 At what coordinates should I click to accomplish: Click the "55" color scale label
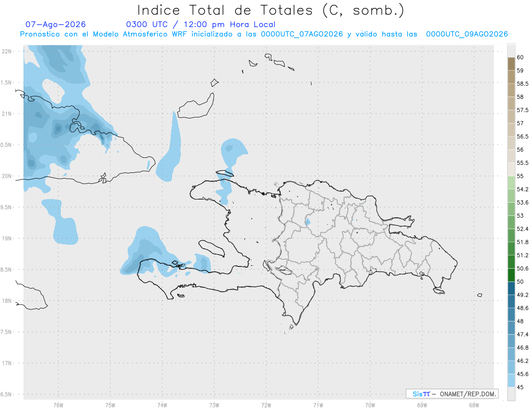click(520, 176)
